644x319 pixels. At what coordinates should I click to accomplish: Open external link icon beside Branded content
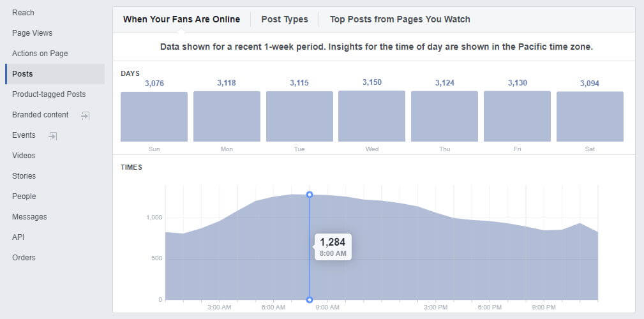[85, 115]
